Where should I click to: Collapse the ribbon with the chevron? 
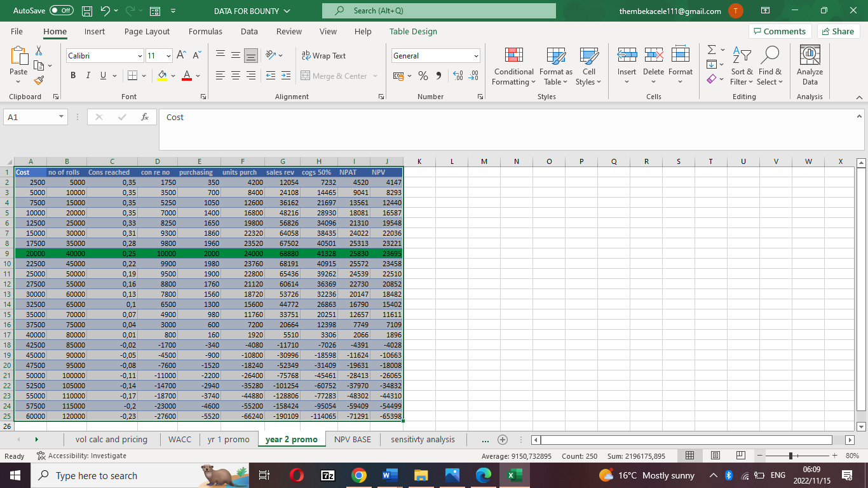point(858,97)
